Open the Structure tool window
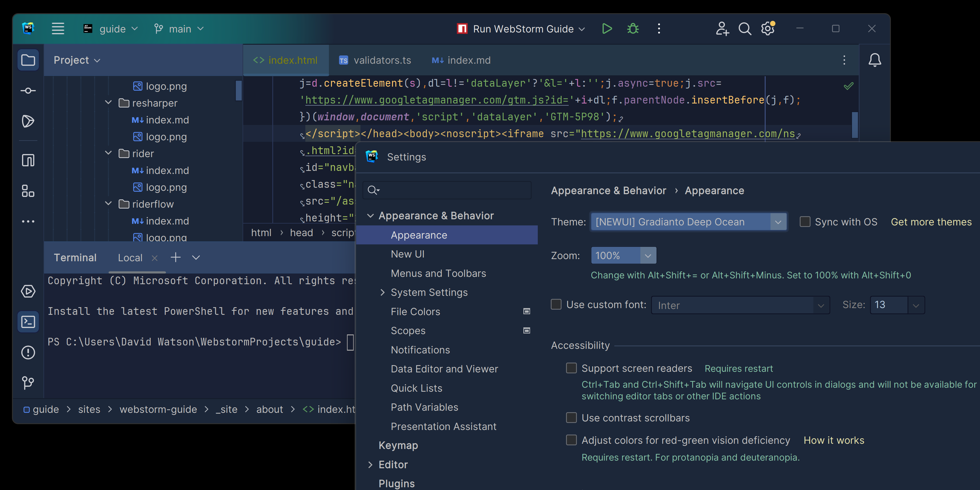 [x=28, y=190]
